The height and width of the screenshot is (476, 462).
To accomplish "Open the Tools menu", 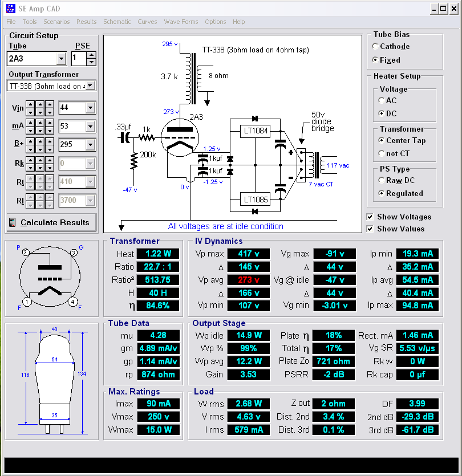I will click(x=30, y=22).
